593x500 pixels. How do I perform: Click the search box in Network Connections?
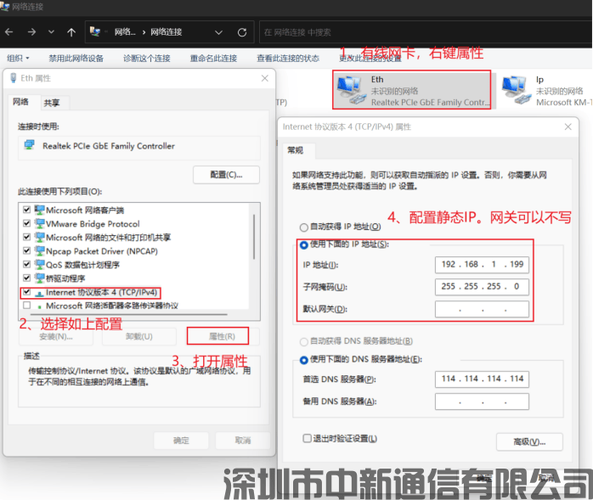point(425,33)
